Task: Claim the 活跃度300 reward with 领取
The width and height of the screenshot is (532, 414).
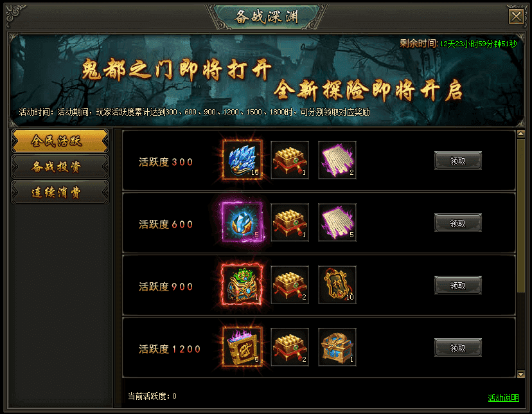Action: 457,161
